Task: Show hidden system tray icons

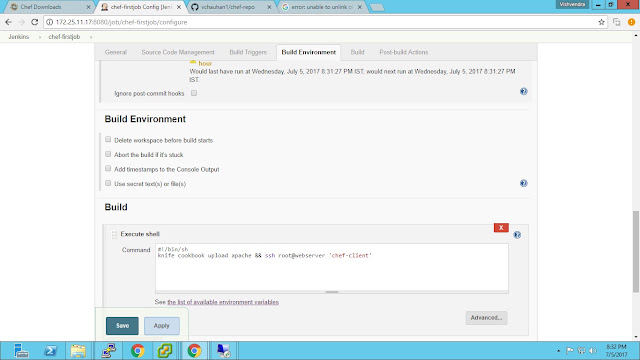Action: pyautogui.click(x=558, y=351)
